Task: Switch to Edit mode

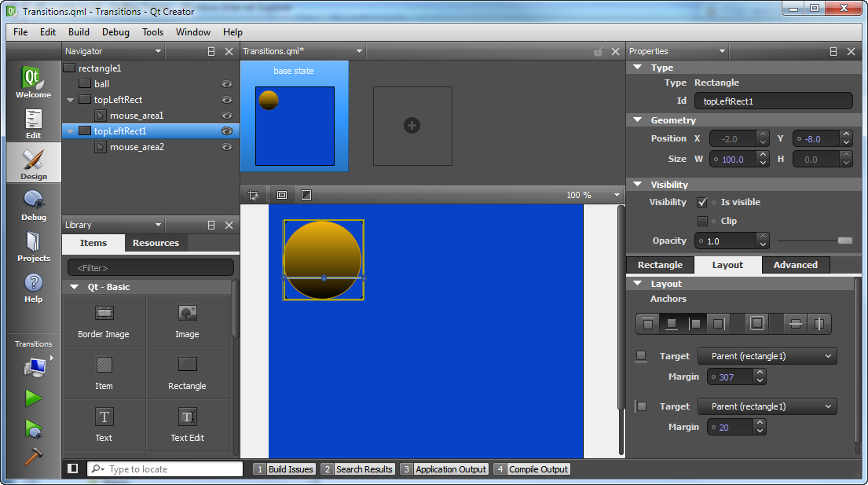Action: (x=33, y=123)
